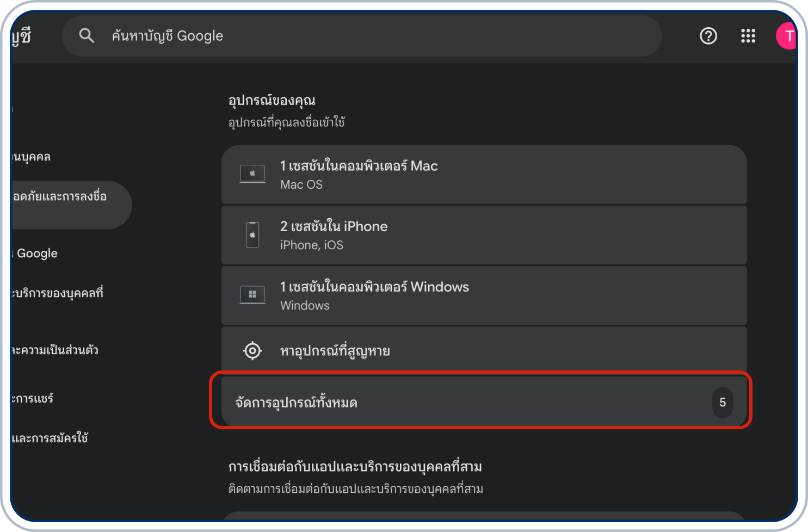Open the 1 เซสชันในคอมพิวเตอร์ Windows row

tap(484, 295)
